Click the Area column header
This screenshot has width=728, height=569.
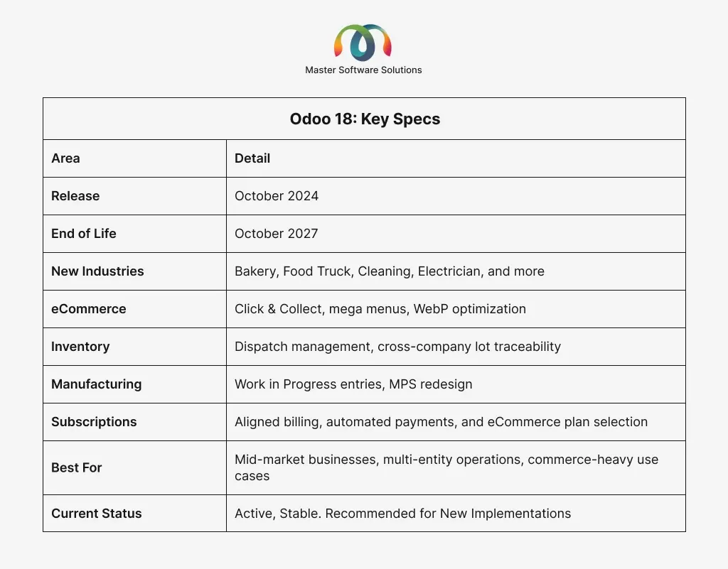point(65,158)
